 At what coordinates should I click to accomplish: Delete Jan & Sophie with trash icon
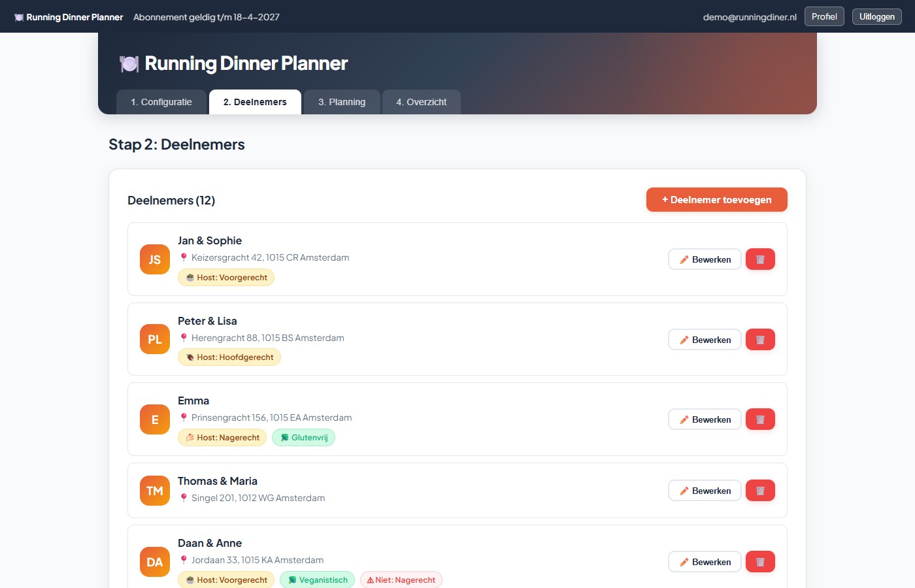(x=760, y=259)
